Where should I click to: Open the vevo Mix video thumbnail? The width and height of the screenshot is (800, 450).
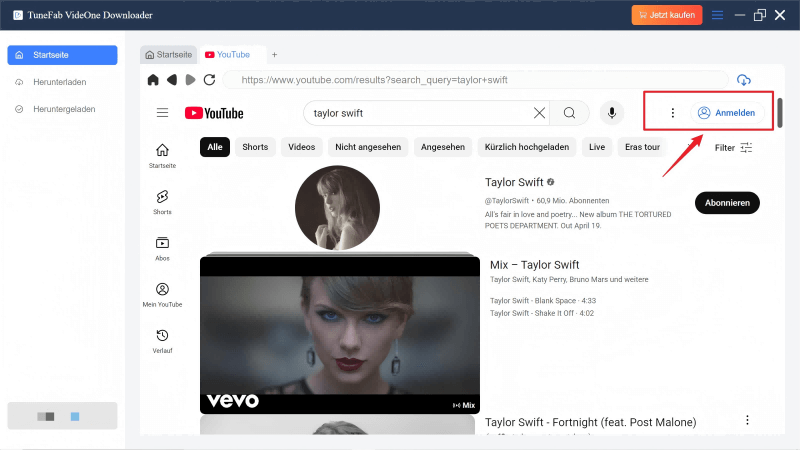(340, 335)
